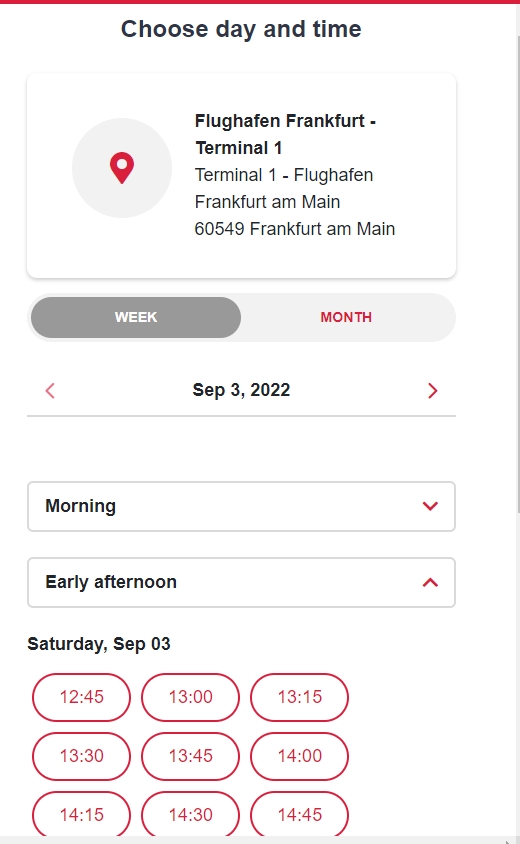Viewport: 520px width, 844px height.
Task: Advance to next date with right arrow
Action: [x=433, y=391]
